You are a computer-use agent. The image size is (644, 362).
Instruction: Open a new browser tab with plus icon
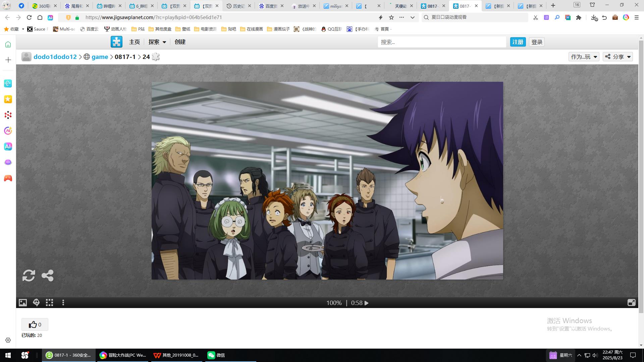pos(553,5)
